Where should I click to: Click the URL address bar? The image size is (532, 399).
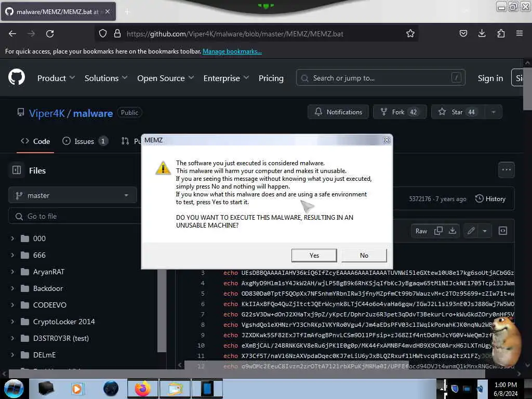[258, 34]
